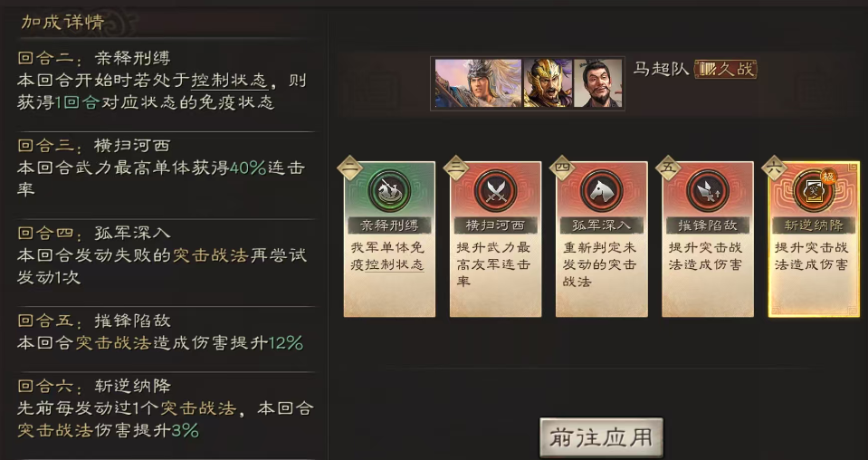Click the 回合三：横扫河西 heading in details
Image resolution: width=868 pixels, height=460 pixels.
tap(94, 146)
